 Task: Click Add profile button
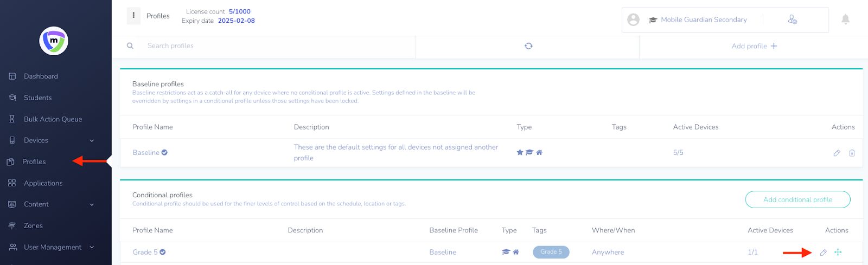(x=754, y=46)
